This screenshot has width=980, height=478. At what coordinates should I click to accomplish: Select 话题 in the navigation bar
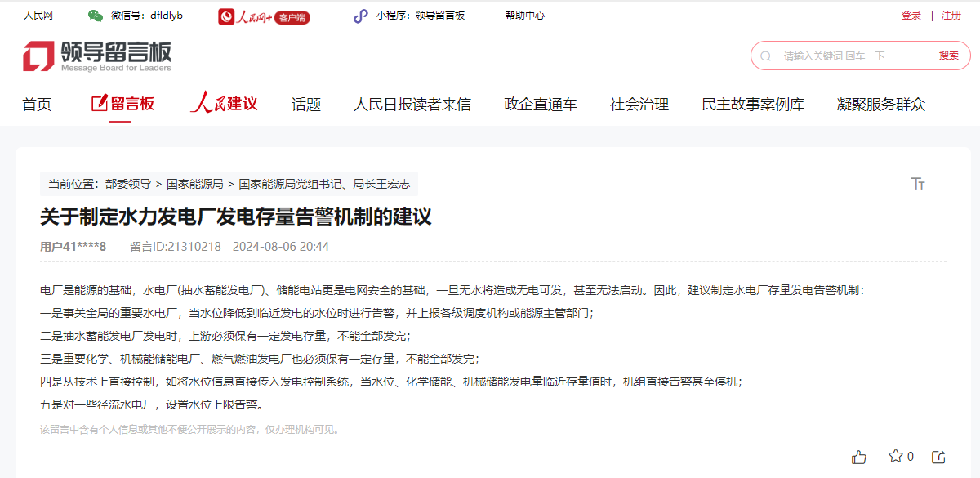[305, 105]
